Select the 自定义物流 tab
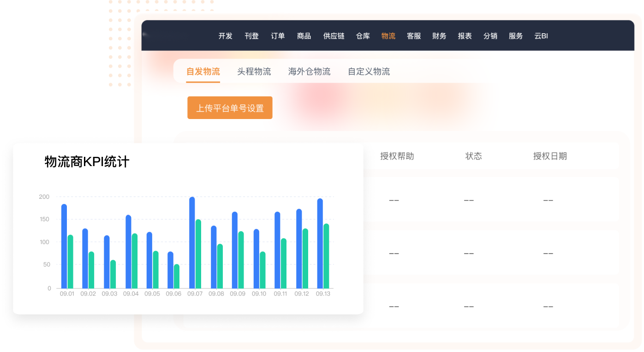The image size is (644, 352). [369, 72]
